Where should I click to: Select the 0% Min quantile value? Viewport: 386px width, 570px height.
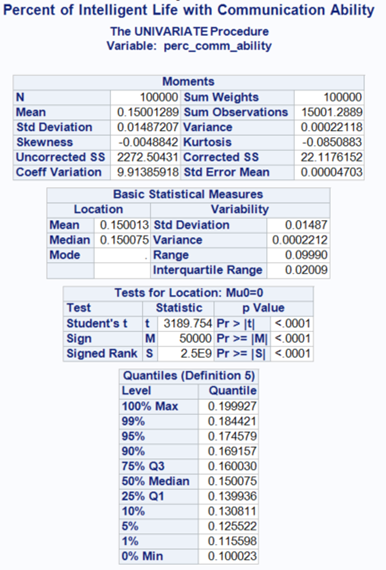[x=228, y=556]
